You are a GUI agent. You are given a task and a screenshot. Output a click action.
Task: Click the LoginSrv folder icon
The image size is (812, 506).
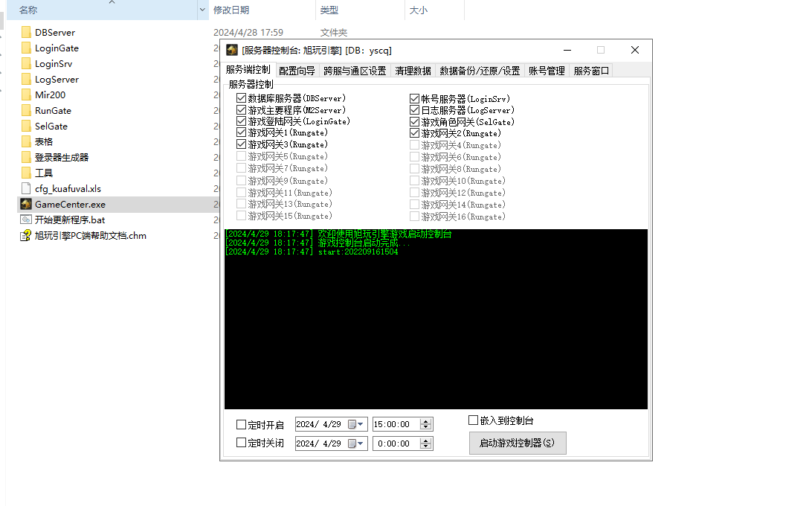[x=26, y=64]
